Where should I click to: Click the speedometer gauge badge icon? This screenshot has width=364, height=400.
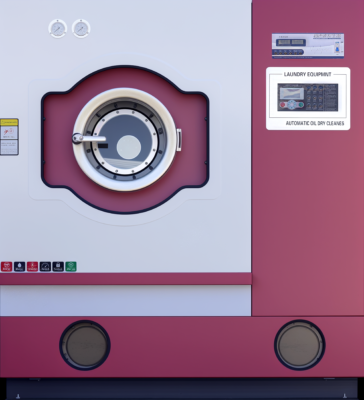[45, 267]
